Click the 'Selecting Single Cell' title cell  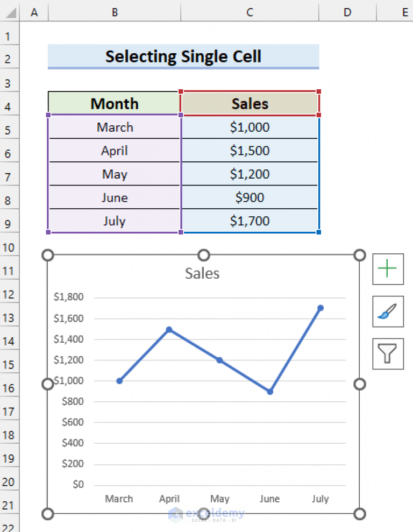tap(183, 56)
